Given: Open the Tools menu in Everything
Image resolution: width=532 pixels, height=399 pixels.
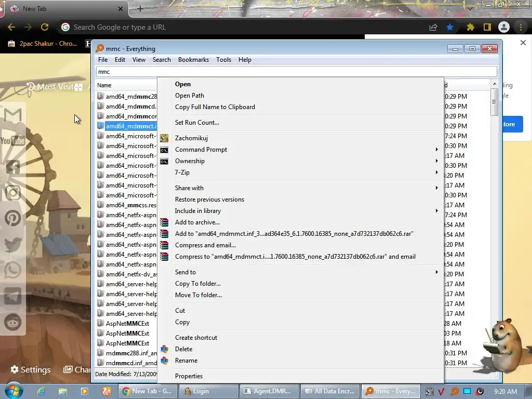Looking at the screenshot, I should click(223, 60).
